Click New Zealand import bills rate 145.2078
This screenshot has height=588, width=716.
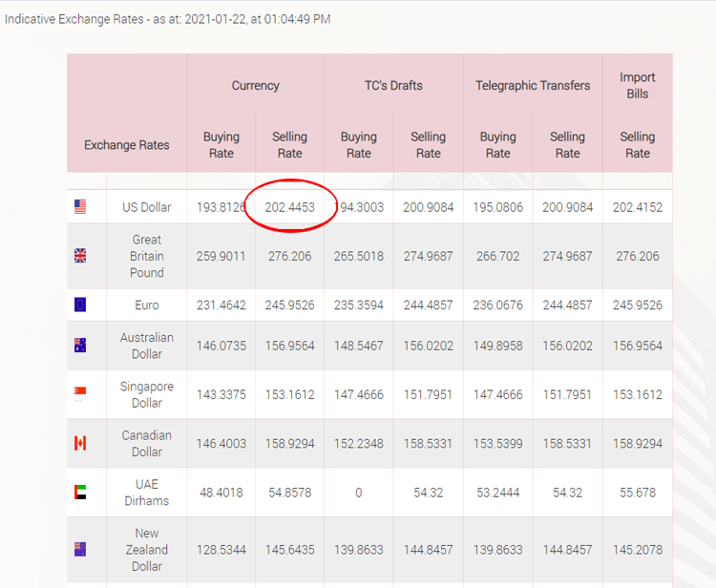(x=638, y=550)
